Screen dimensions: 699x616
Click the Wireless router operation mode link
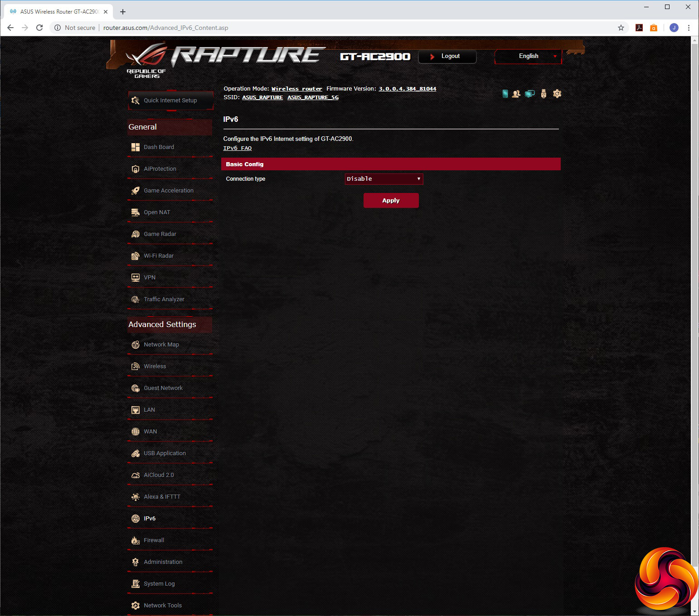(297, 89)
